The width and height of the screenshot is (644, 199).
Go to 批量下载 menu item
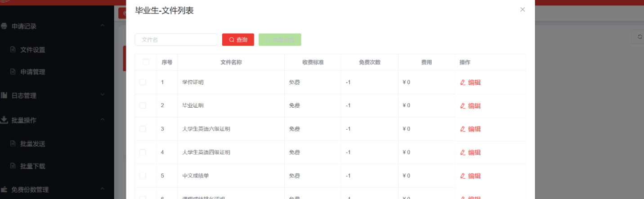[32, 166]
